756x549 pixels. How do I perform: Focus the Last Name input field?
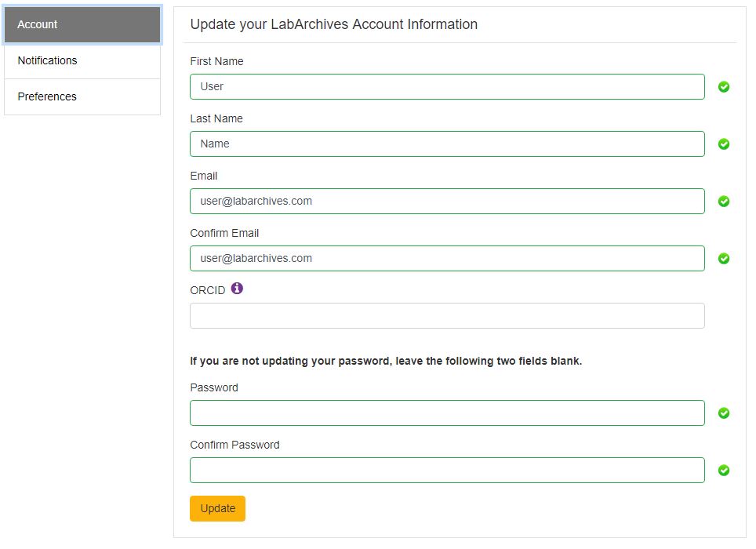(x=448, y=144)
